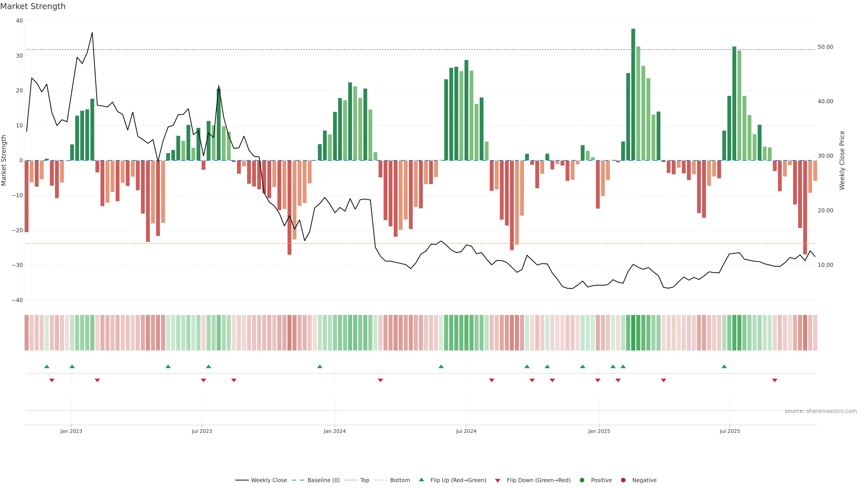Click the Jul 2025 x-axis label

coord(729,431)
